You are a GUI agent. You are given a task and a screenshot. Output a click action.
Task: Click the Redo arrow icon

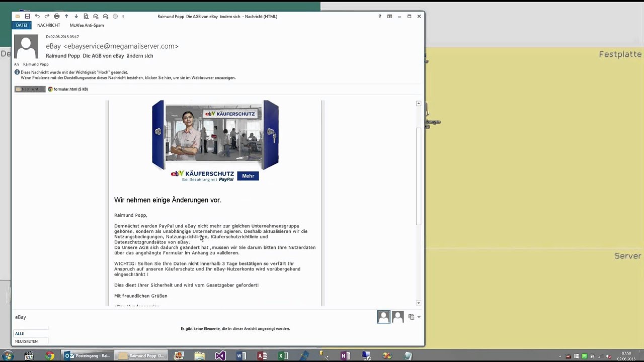[47, 16]
